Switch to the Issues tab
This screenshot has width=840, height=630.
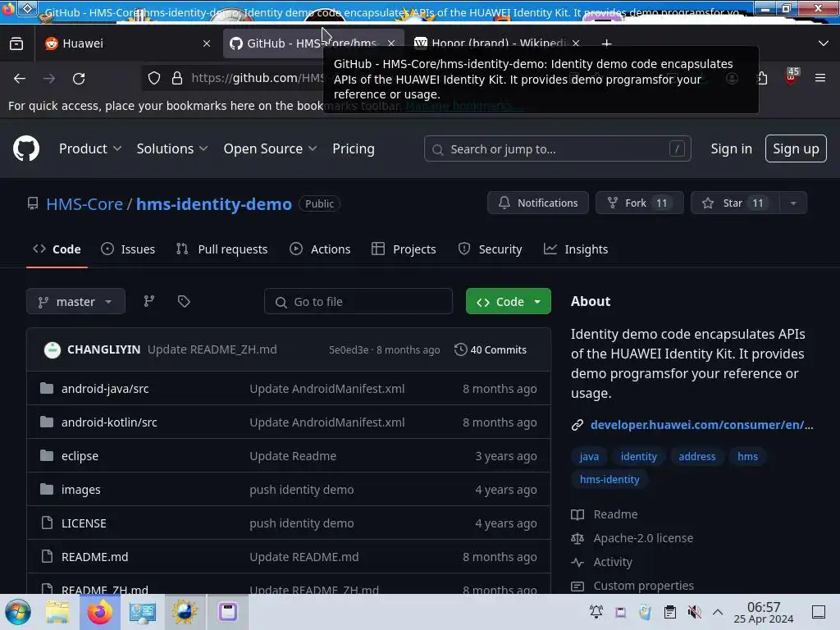(128, 249)
